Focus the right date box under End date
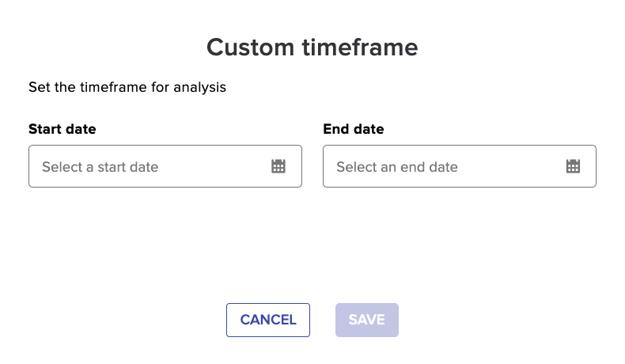Image resolution: width=625 pixels, height=364 pixels. click(460, 166)
